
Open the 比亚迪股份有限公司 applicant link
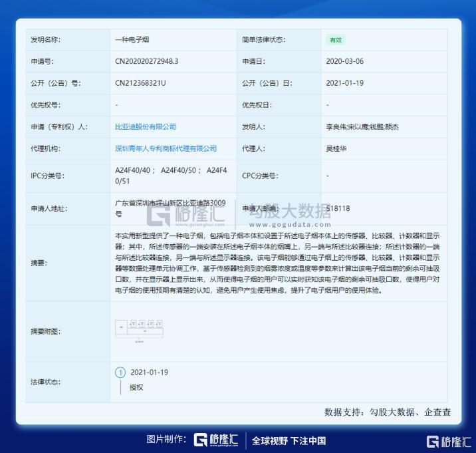pos(146,126)
